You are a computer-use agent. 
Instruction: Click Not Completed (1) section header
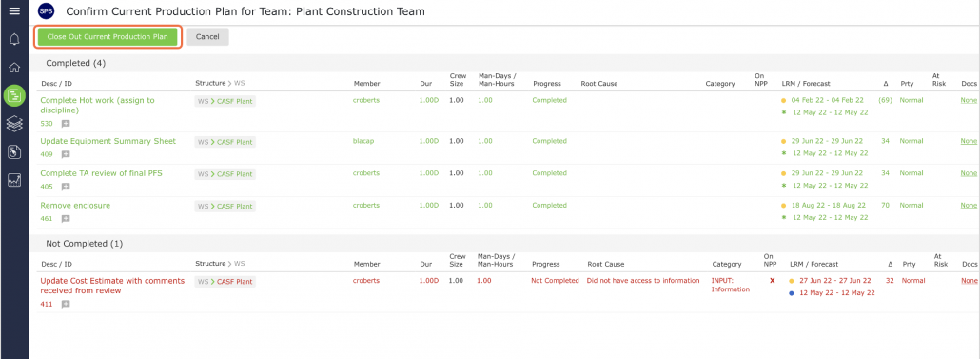(85, 243)
